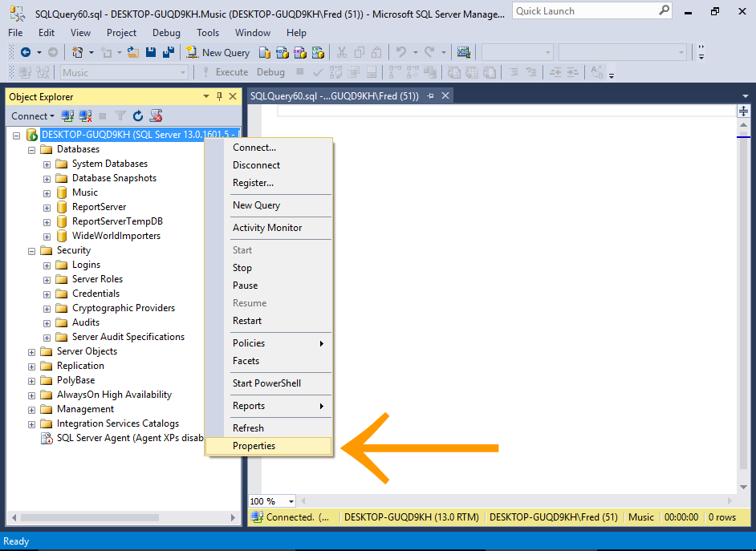Click the Save All toolbar icon
Screen dimensions: 756x551
click(x=166, y=52)
